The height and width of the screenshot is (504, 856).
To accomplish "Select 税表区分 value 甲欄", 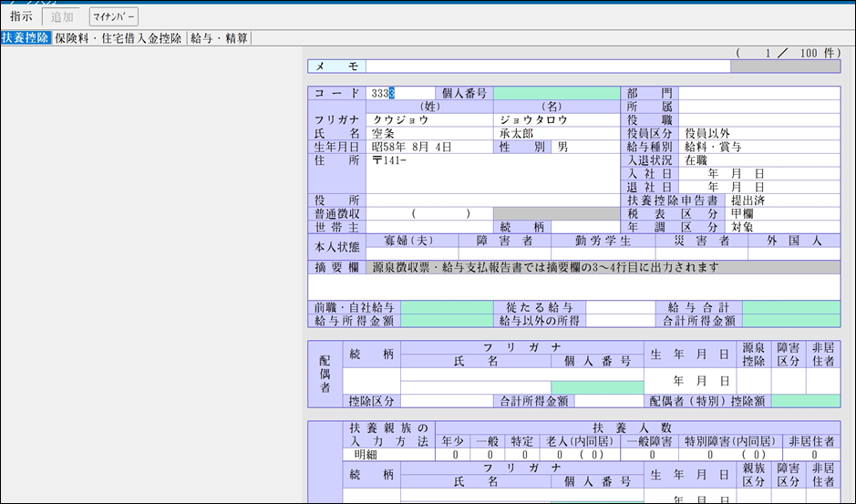I will (782, 214).
